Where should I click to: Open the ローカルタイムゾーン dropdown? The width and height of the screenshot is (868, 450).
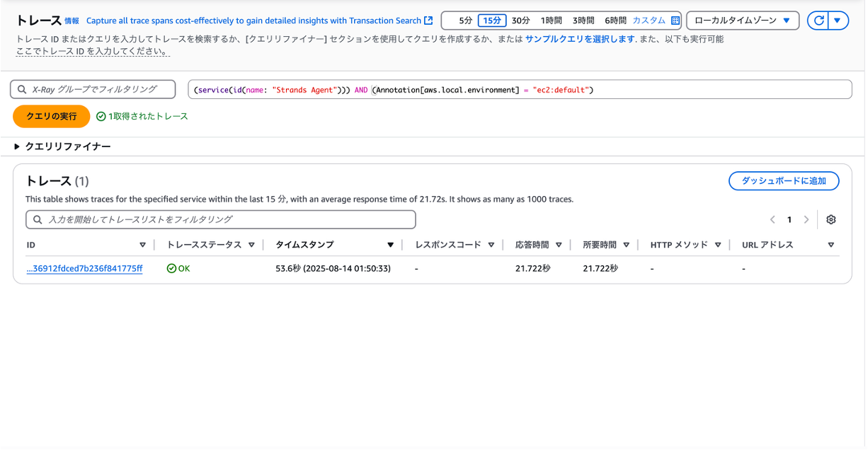click(743, 21)
